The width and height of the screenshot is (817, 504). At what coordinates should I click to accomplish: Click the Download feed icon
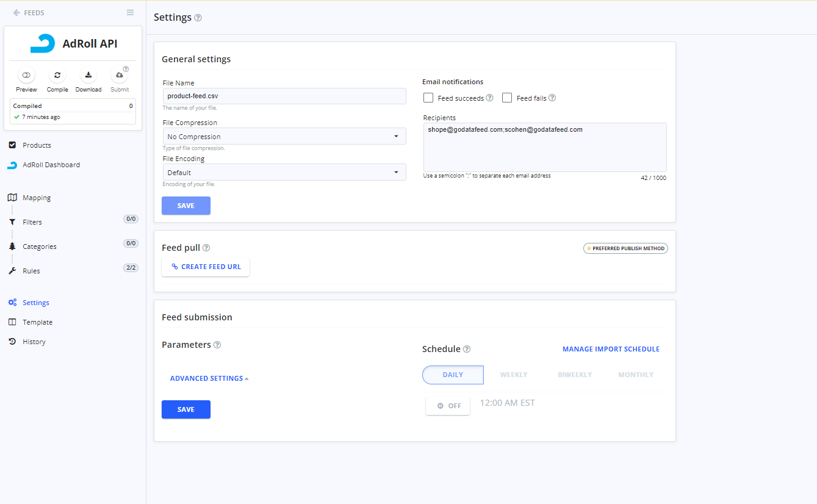88,75
